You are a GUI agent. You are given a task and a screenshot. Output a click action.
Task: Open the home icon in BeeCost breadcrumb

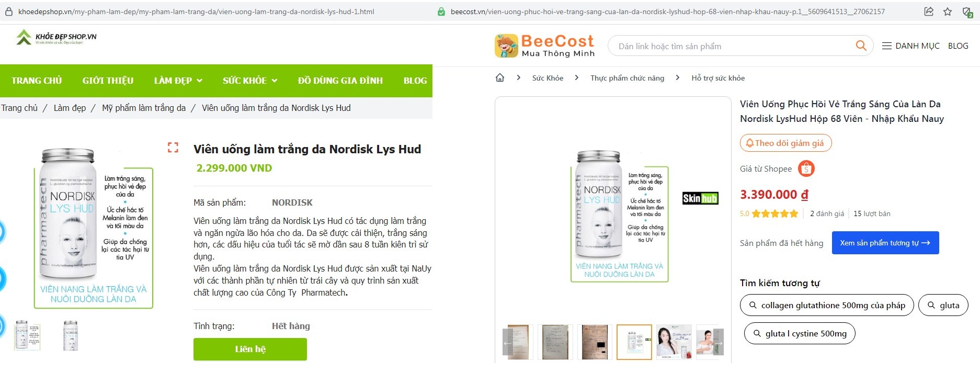tap(500, 78)
